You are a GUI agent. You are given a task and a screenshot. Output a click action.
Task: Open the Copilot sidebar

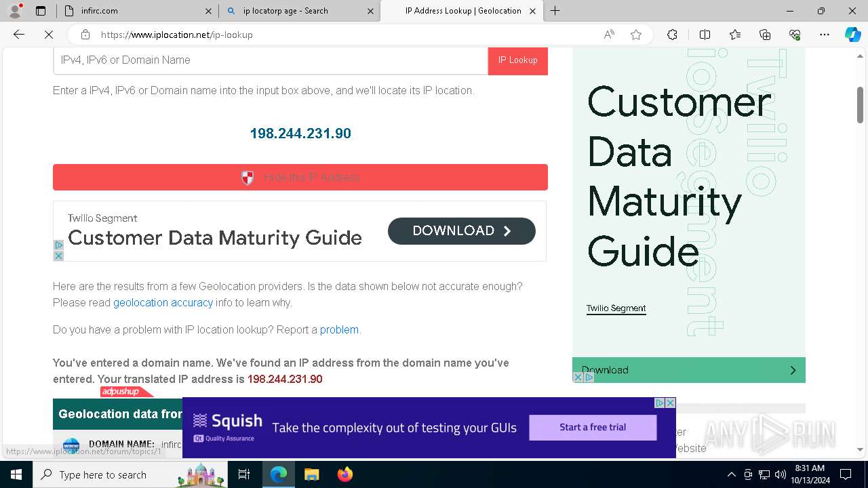tap(852, 35)
